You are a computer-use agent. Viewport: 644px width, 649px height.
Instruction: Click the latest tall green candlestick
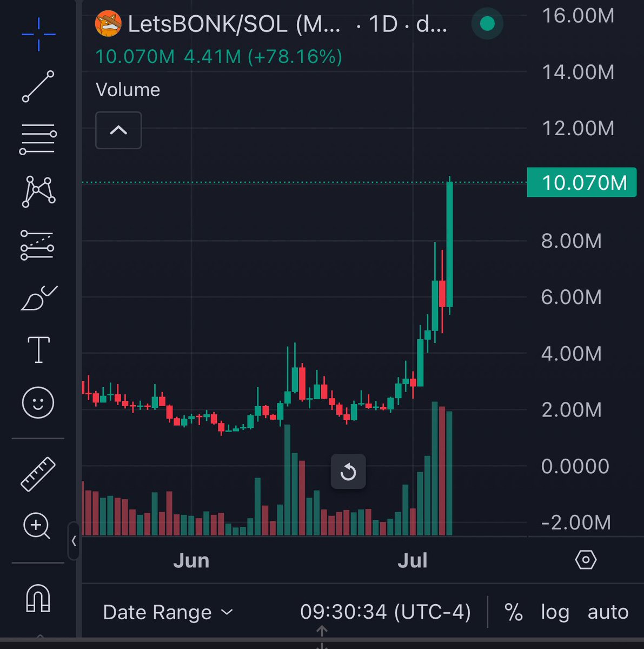point(449,244)
